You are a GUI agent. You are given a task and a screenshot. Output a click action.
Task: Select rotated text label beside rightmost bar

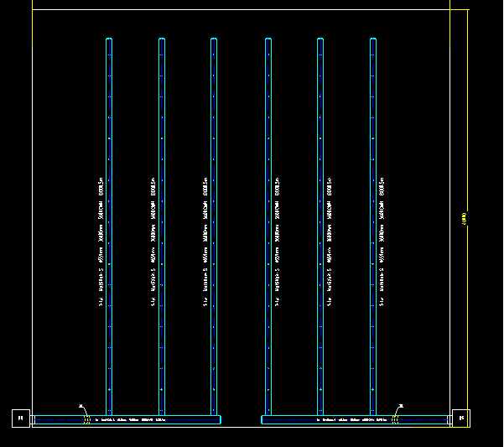click(382, 242)
